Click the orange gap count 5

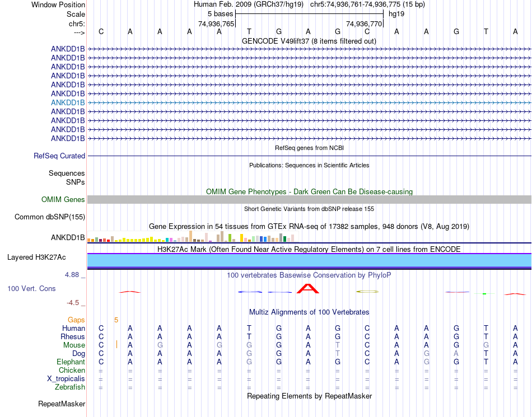116,320
